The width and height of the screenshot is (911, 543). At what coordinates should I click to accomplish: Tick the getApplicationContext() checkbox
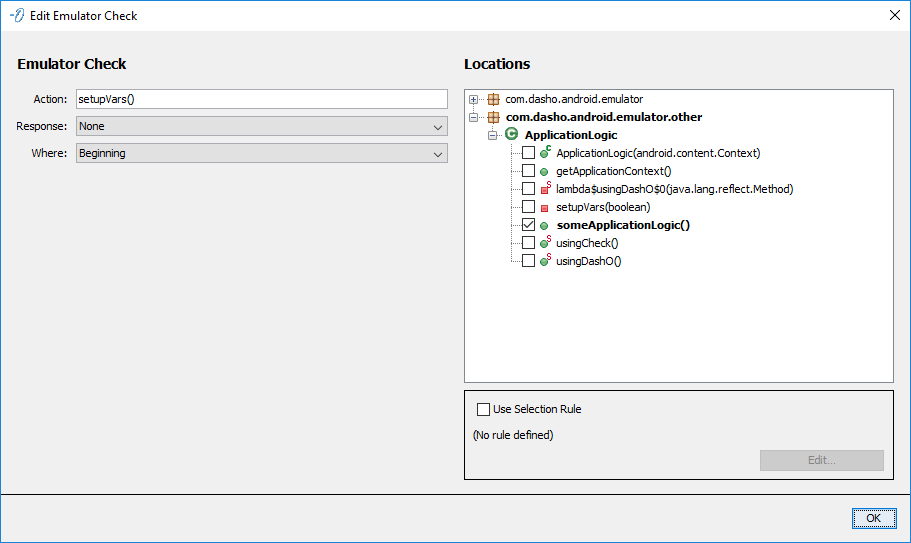[529, 171]
